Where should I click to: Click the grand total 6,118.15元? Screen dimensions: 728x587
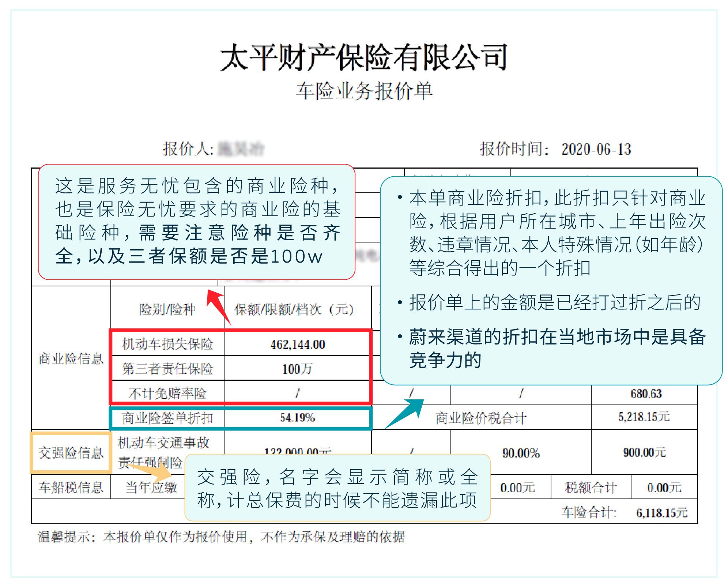[662, 513]
